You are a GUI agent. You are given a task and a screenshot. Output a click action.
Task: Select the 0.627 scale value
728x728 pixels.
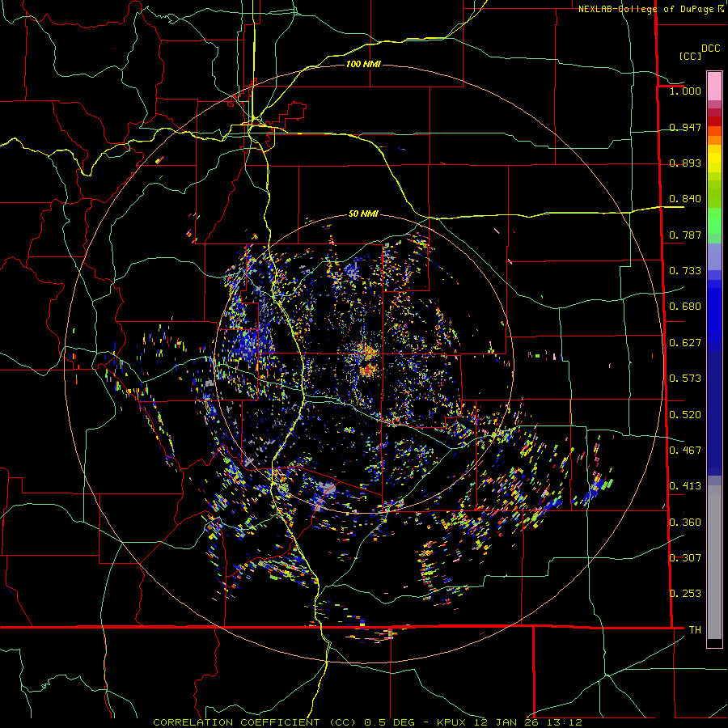point(685,343)
